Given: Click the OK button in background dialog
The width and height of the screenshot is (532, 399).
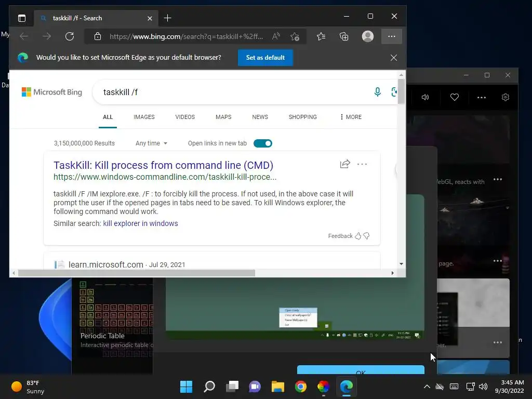Looking at the screenshot, I should [361, 370].
